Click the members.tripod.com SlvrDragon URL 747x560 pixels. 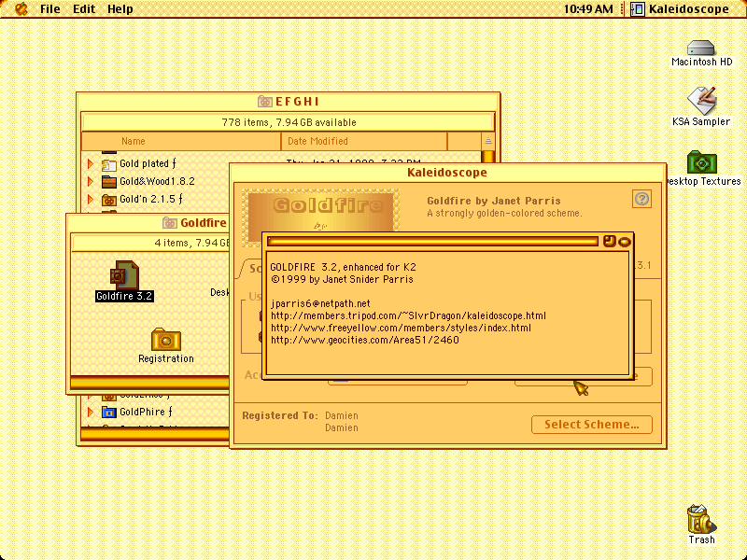(408, 315)
